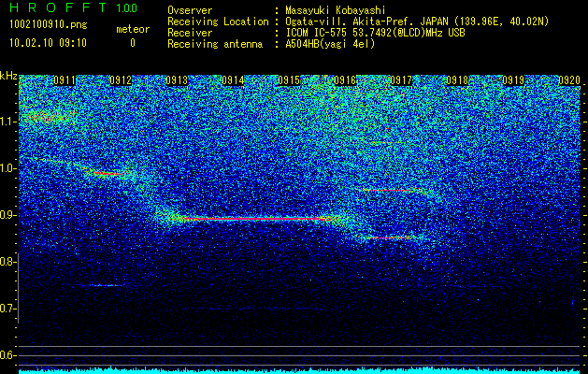Click the 0913 time marker
Screen dimensions: 588x374
[177, 80]
